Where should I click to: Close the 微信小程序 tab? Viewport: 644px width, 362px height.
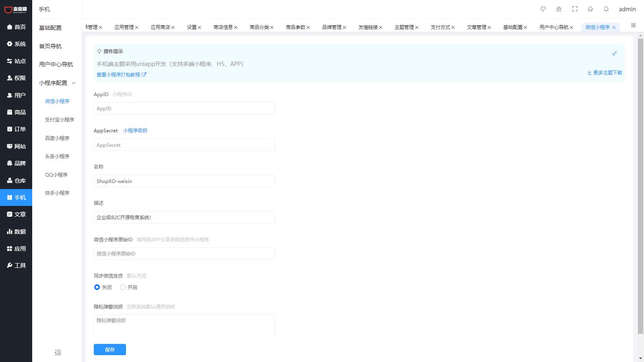coord(614,27)
